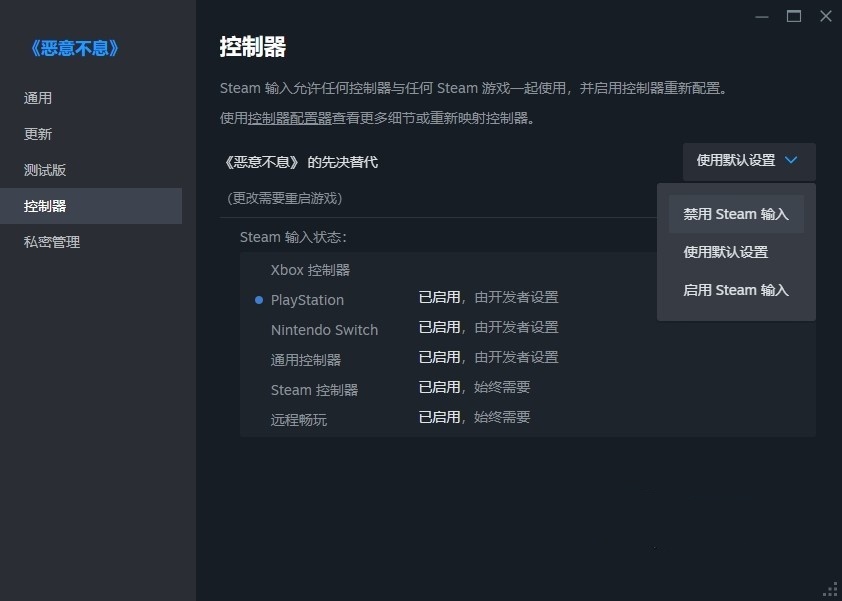Viewport: 842px width, 601px height.
Task: Select the PlayStation controller entry
Action: pos(307,299)
